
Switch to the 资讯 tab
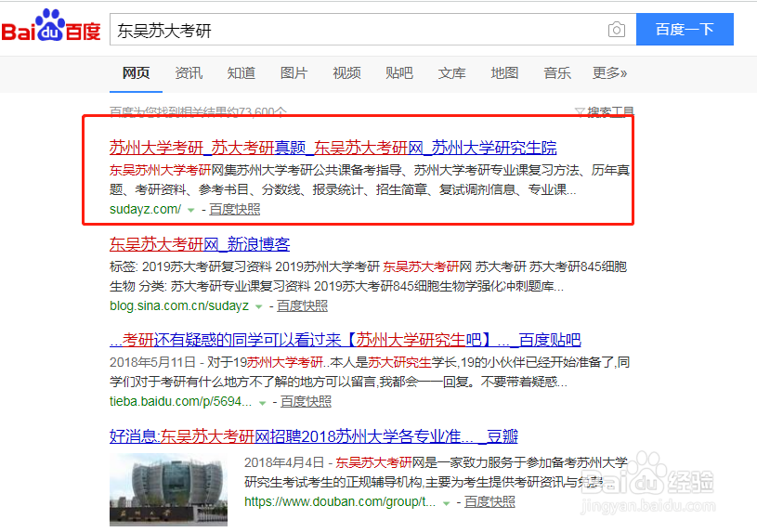pos(189,73)
